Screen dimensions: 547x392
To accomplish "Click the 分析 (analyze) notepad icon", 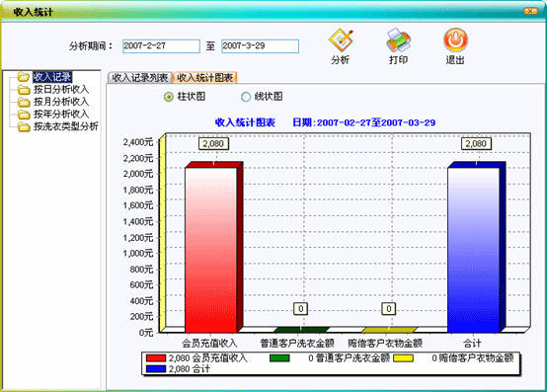I will (x=341, y=40).
